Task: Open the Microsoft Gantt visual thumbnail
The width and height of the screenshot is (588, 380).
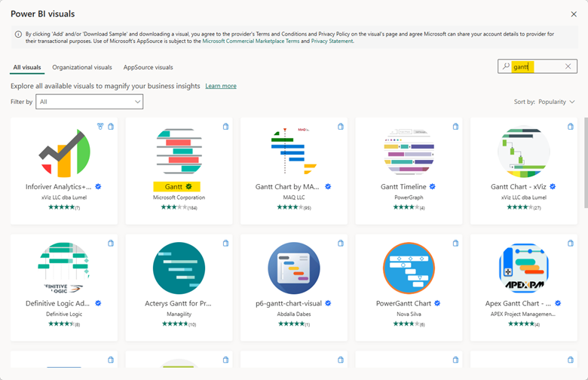Action: tap(179, 151)
